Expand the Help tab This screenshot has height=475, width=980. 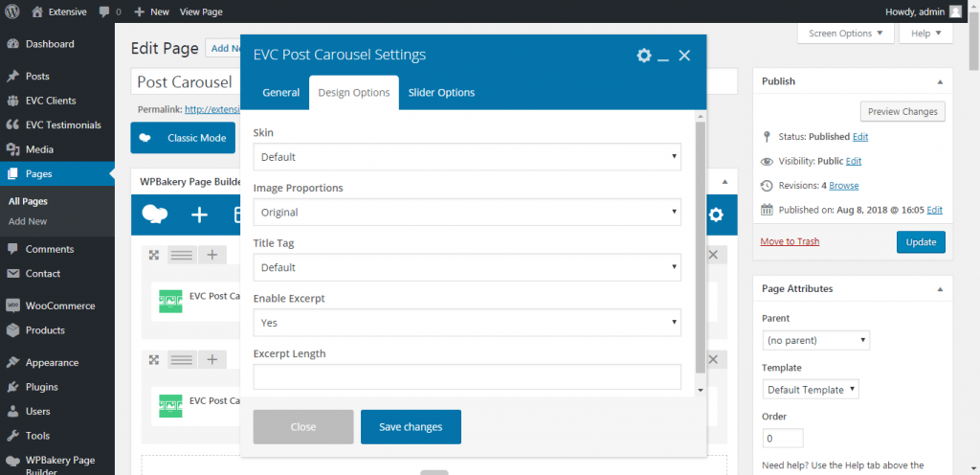pyautogui.click(x=925, y=34)
